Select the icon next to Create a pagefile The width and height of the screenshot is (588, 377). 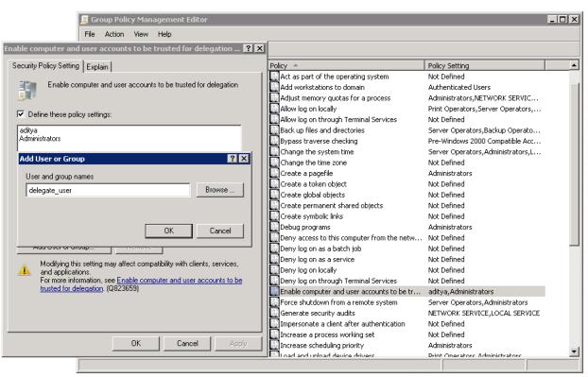coord(274,173)
